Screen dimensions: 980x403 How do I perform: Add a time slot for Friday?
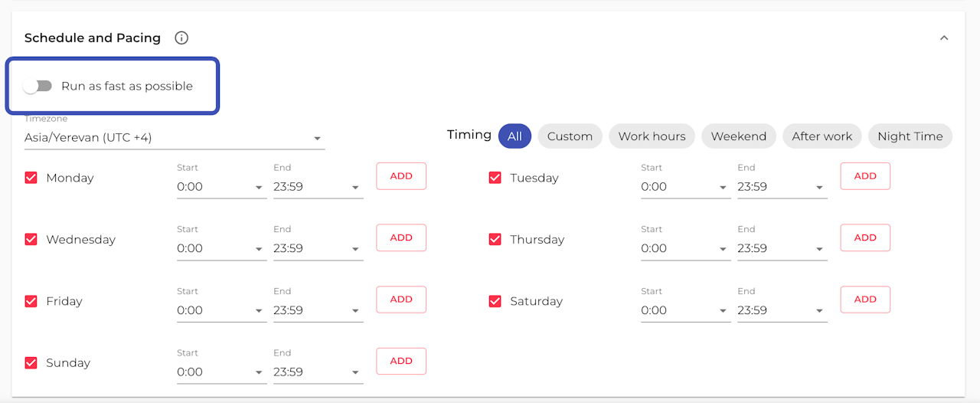point(401,300)
